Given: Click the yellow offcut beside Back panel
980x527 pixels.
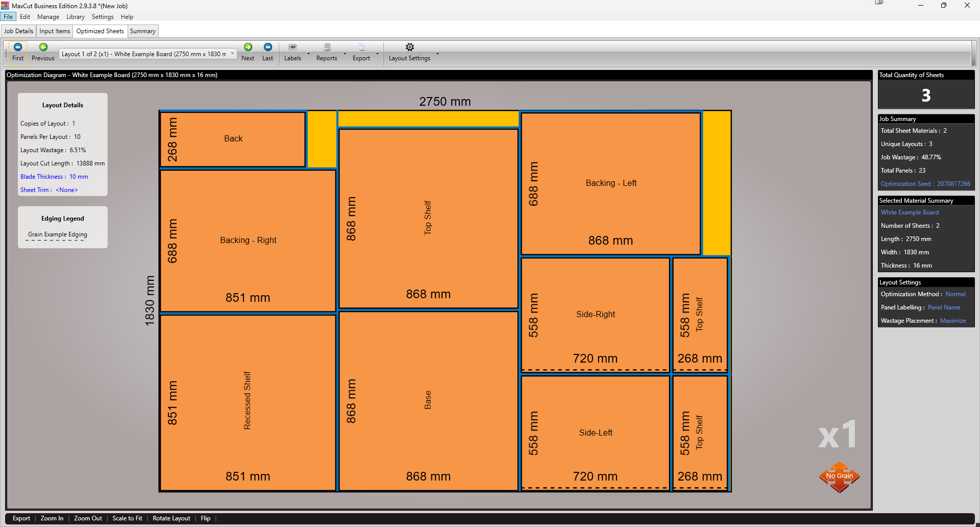Looking at the screenshot, I should tap(322, 139).
